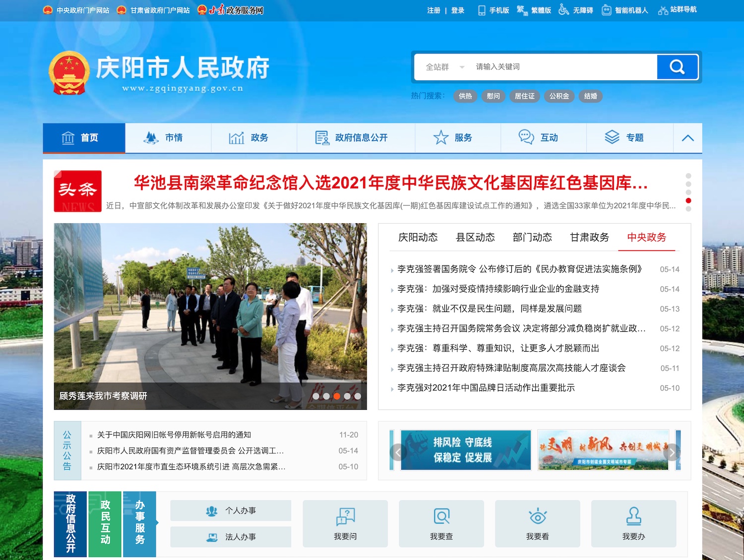Image resolution: width=744 pixels, height=560 pixels.
Task: Select the last carousel dot indicator
Action: 358,396
